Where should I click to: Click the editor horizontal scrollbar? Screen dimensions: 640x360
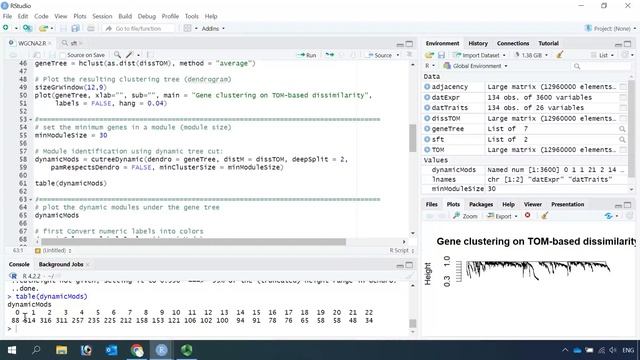(x=193, y=242)
